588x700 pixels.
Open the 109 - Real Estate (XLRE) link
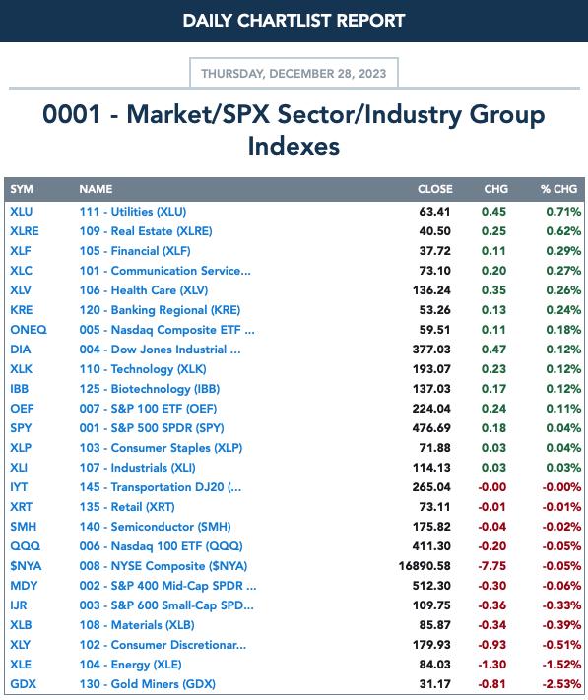[x=146, y=231]
